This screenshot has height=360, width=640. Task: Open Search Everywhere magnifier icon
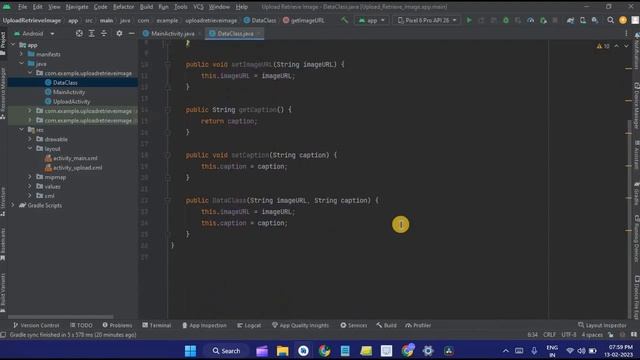pos(611,20)
